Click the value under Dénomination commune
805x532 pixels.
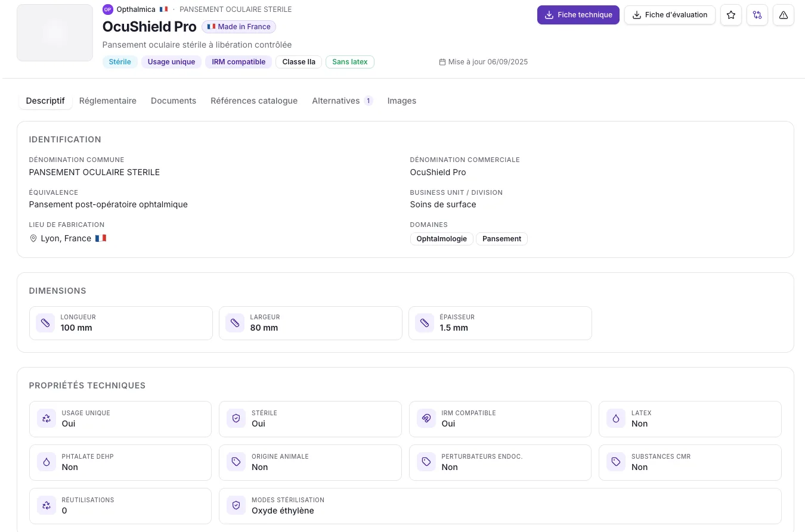[94, 172]
